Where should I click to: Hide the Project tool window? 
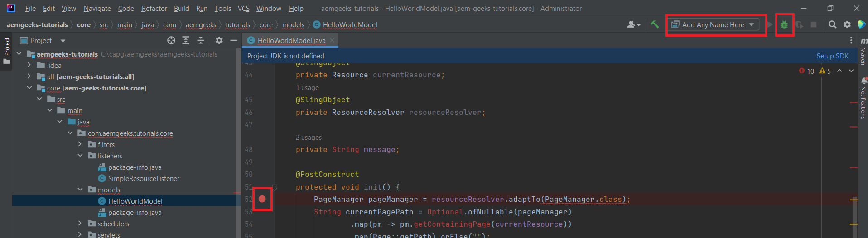(x=234, y=40)
